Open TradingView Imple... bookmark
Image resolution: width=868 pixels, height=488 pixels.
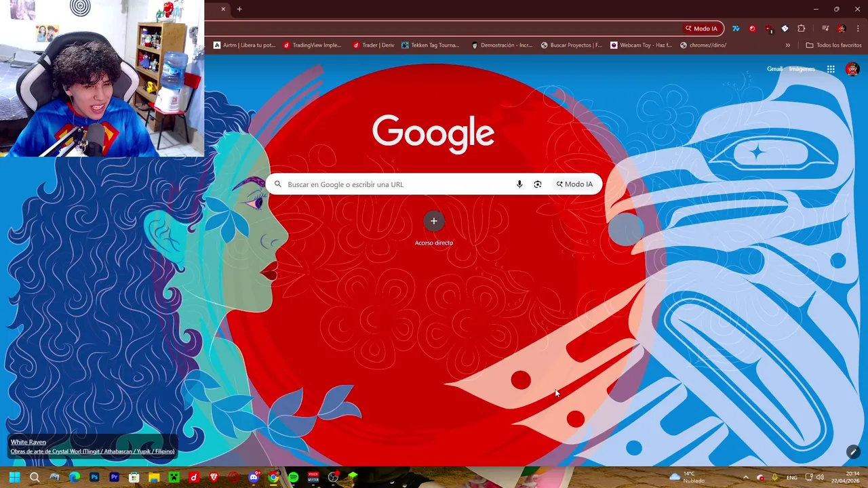tap(312, 45)
